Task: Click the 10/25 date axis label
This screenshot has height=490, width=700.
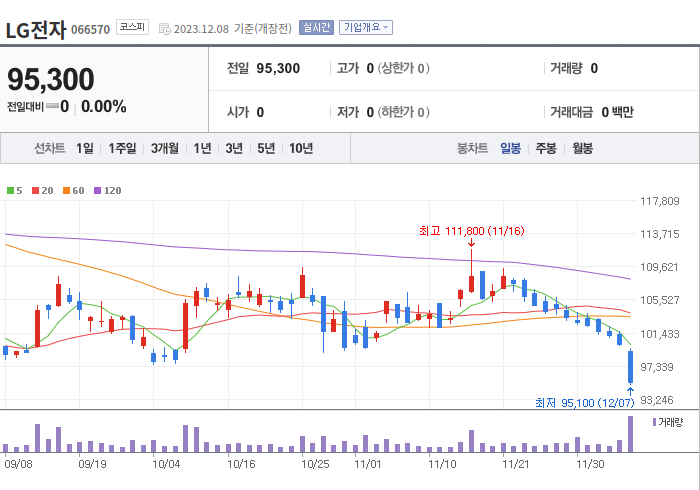Action: (315, 464)
